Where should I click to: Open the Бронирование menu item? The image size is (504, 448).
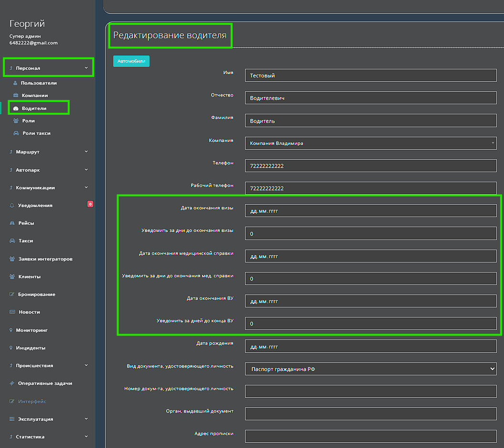(x=36, y=295)
